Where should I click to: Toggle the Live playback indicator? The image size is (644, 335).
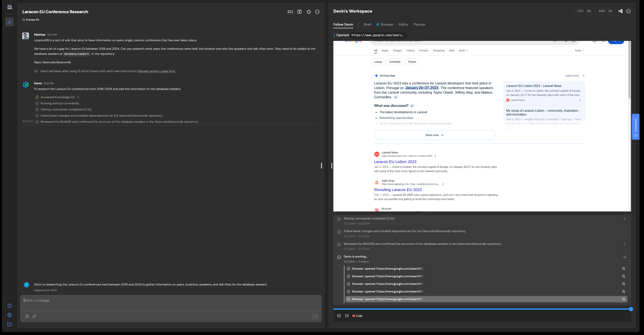click(357, 316)
